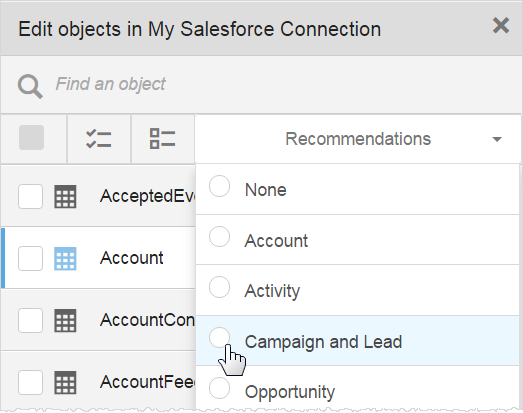The width and height of the screenshot is (523, 413).
Task: Click the AccountContact table icon
Action: pyautogui.click(x=65, y=321)
